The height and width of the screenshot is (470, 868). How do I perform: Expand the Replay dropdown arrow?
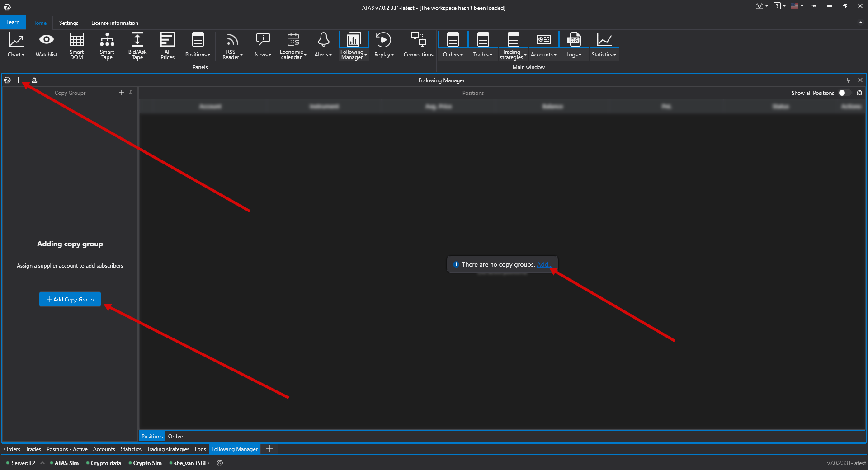(392, 55)
